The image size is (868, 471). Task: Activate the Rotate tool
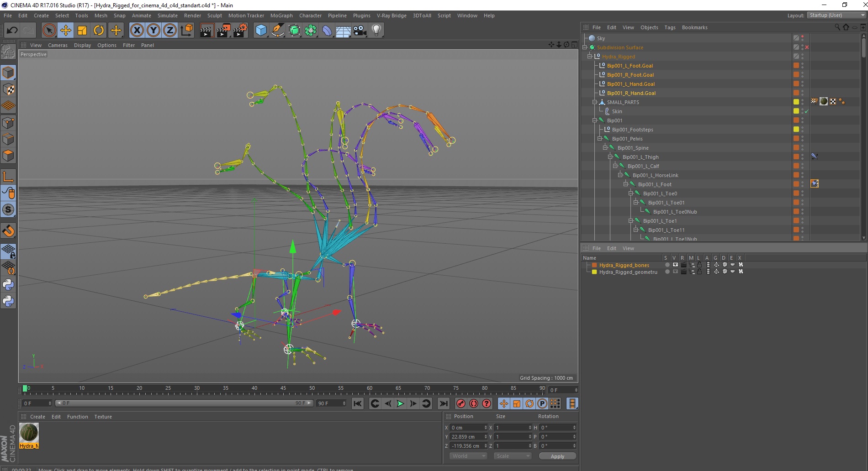[99, 31]
